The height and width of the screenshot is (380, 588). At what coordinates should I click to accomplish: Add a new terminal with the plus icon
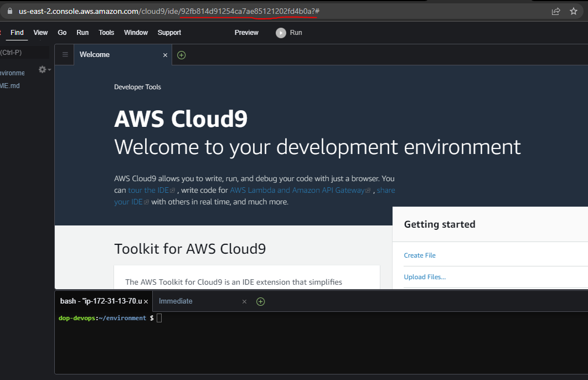[260, 301]
